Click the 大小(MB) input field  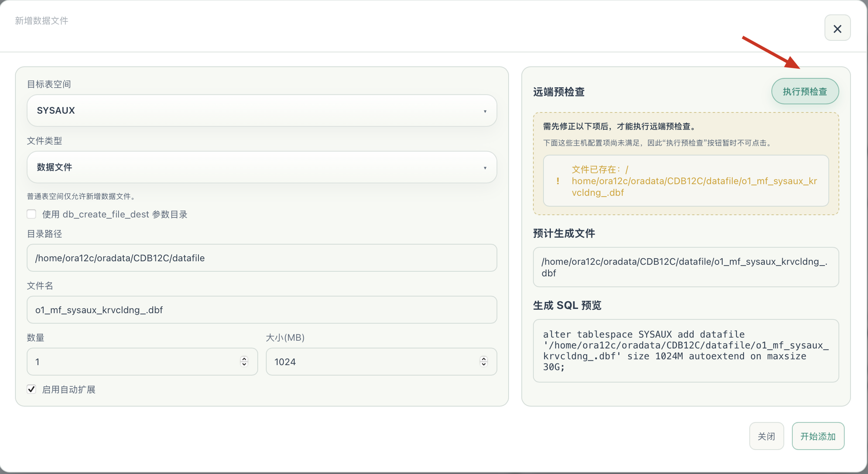pos(382,362)
